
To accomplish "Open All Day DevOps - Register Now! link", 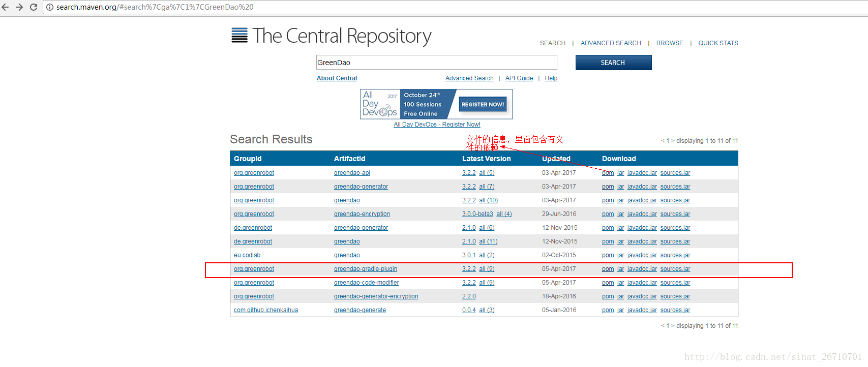I will point(437,125).
